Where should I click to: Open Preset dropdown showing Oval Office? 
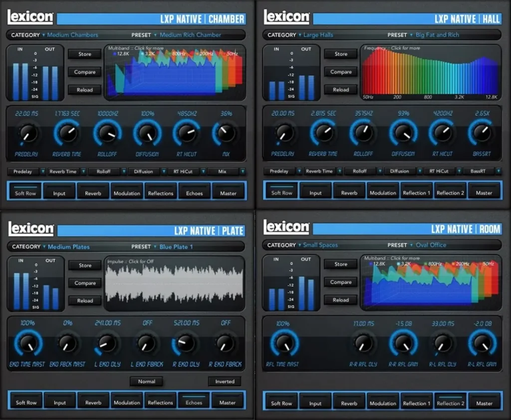click(417, 245)
